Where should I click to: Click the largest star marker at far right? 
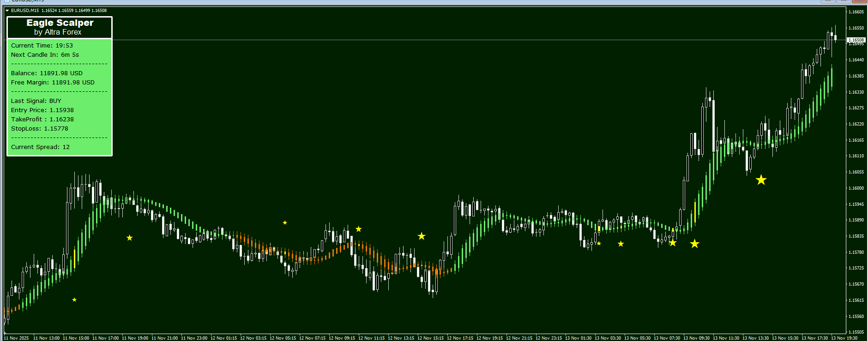(x=761, y=180)
